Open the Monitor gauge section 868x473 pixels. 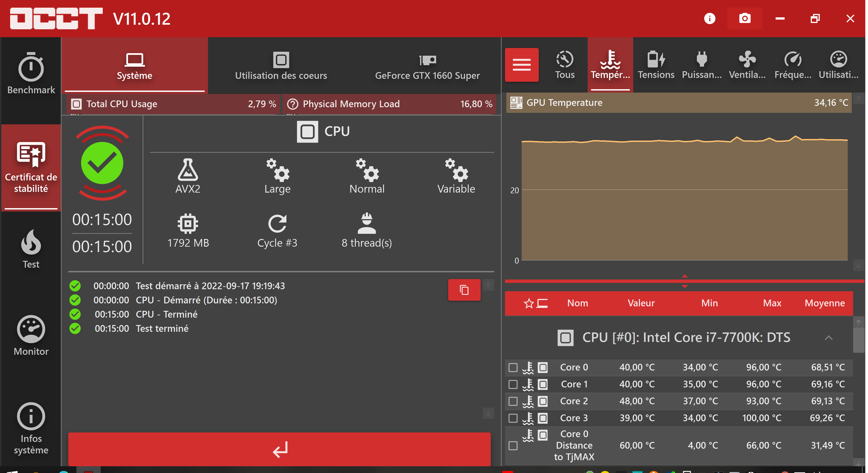point(31,335)
